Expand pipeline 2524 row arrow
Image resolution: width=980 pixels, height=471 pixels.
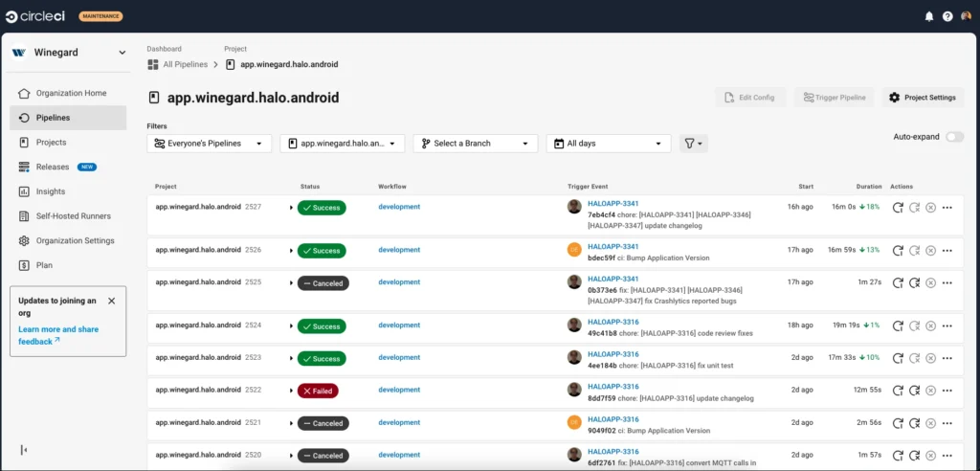tap(291, 326)
